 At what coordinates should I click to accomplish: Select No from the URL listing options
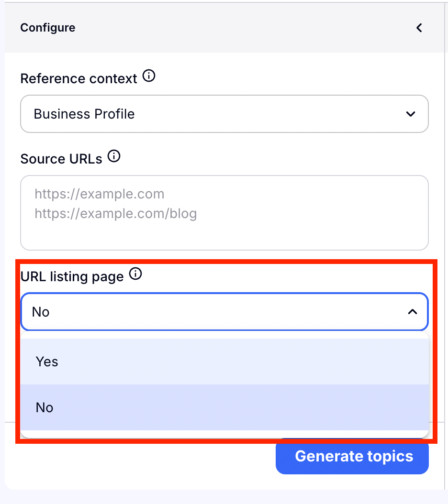tap(45, 407)
